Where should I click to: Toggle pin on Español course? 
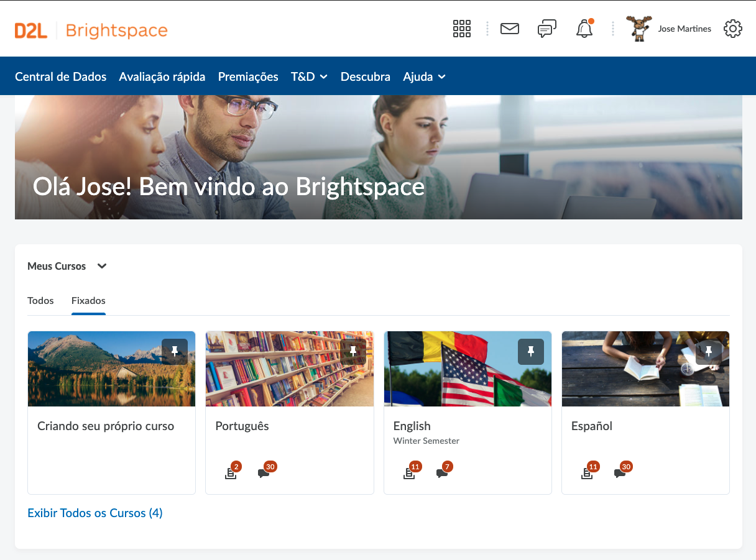[x=709, y=352]
